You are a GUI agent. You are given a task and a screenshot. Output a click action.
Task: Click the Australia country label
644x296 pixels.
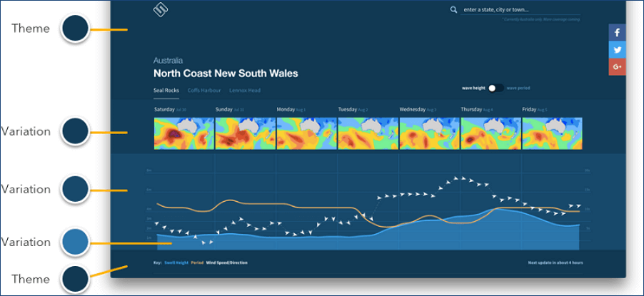168,61
